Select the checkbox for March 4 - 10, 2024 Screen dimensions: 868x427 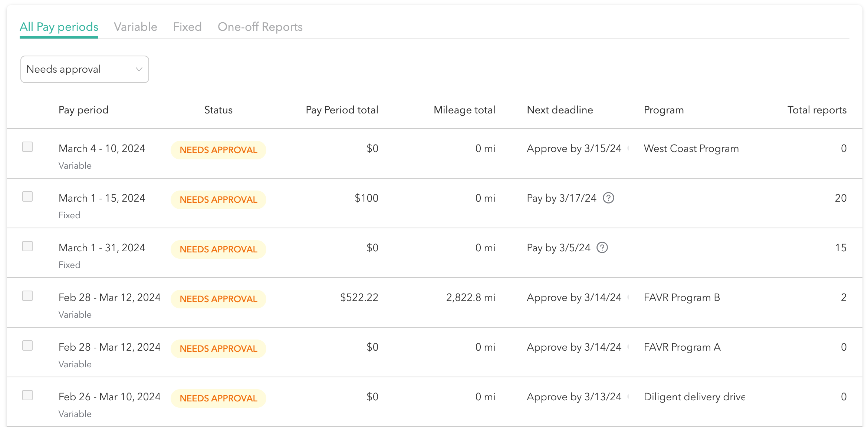[x=27, y=147]
